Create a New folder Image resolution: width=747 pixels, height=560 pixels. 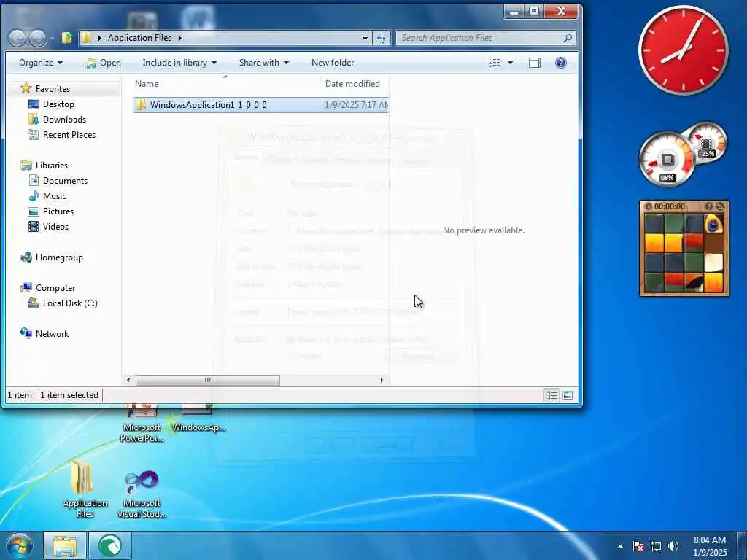point(333,63)
